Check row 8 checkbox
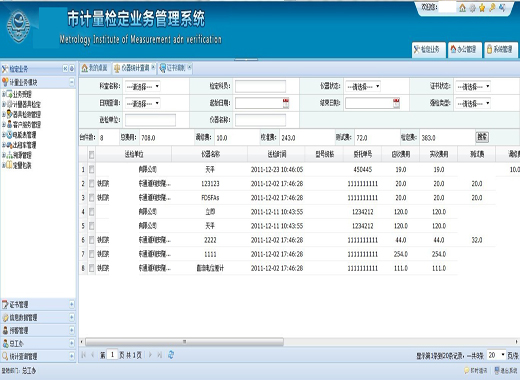 [91, 268]
